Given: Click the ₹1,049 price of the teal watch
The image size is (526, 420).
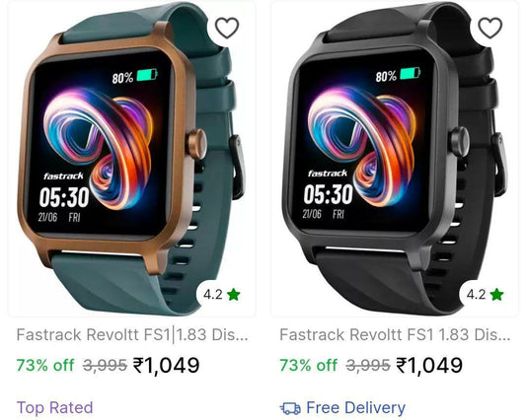Looking at the screenshot, I should (167, 365).
